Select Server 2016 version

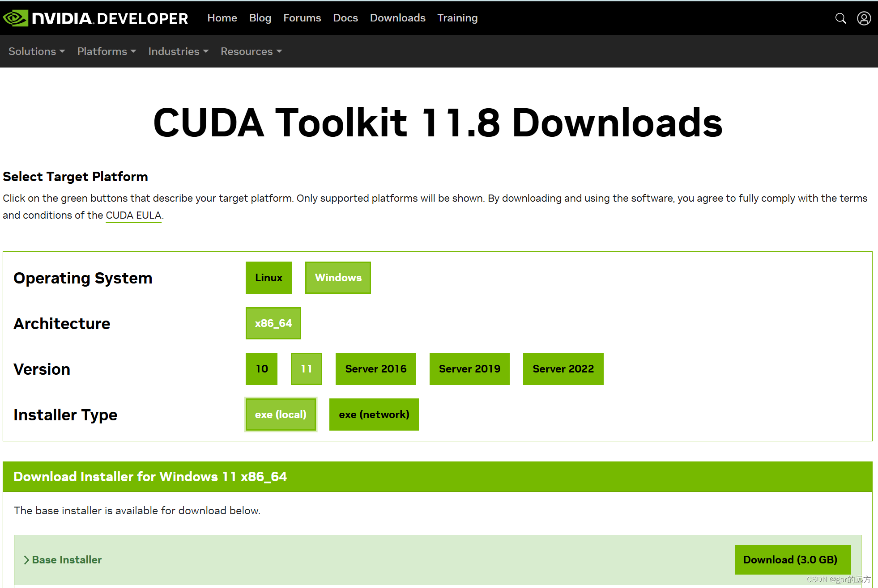(375, 369)
